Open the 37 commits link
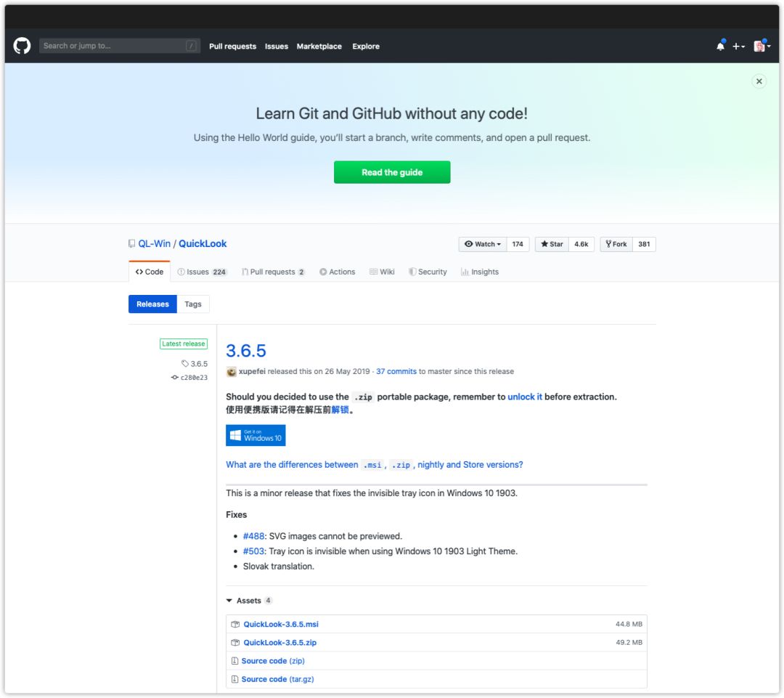 click(396, 371)
